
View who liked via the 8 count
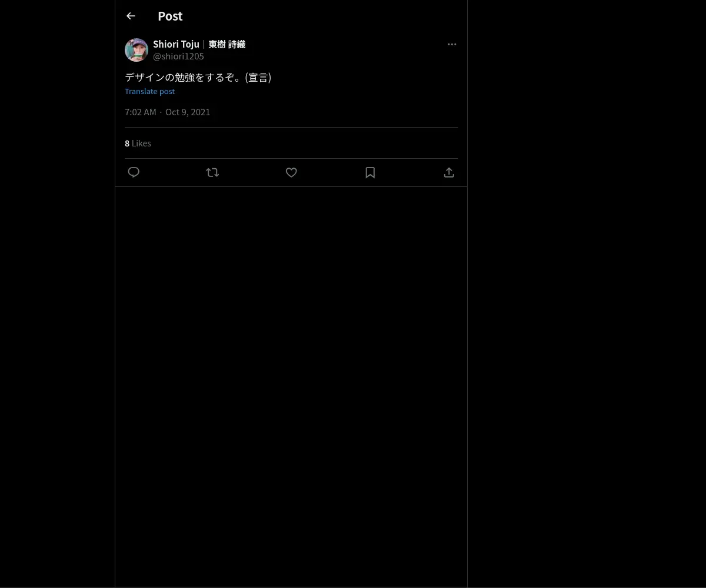tap(127, 143)
